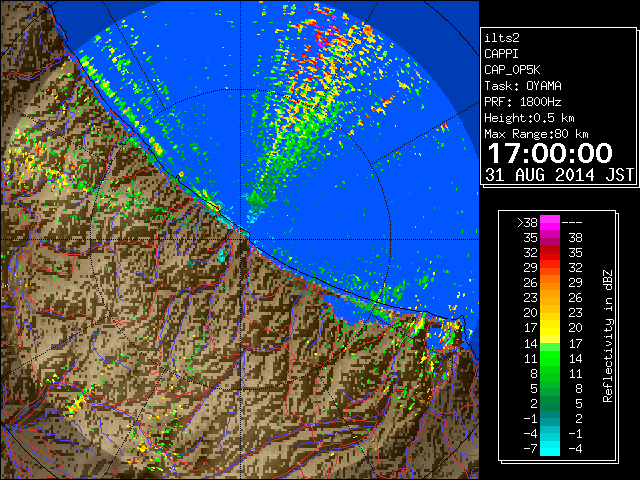Click the magenta >38 dBZ color swatch

(x=550, y=222)
